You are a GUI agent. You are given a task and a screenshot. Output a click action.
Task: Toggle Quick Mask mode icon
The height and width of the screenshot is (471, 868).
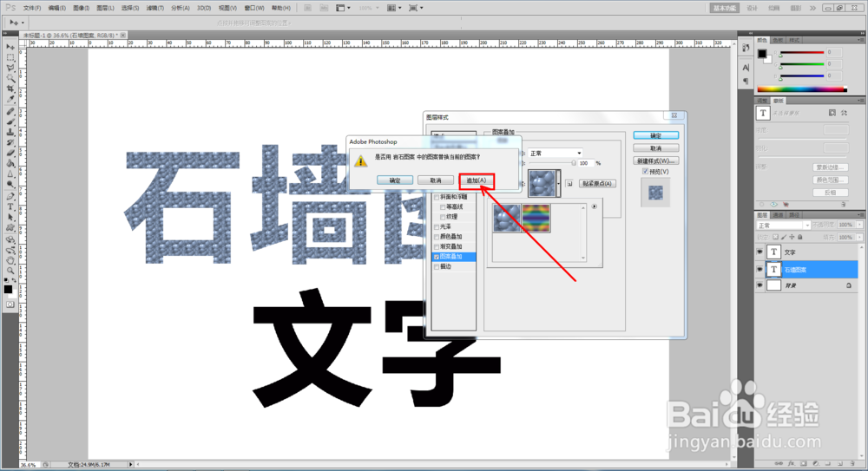10,304
